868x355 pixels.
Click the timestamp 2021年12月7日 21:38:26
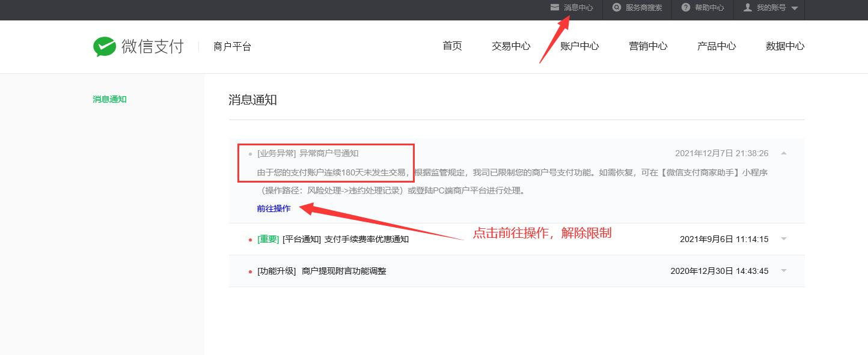tap(721, 153)
